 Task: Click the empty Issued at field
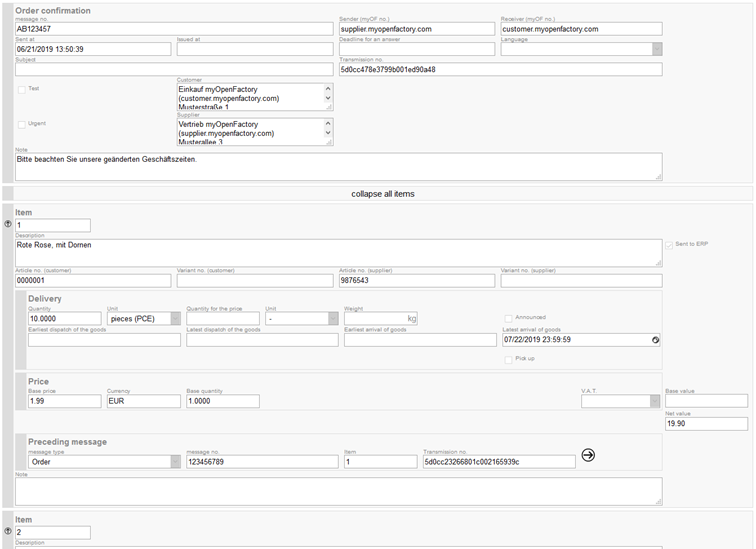255,49
